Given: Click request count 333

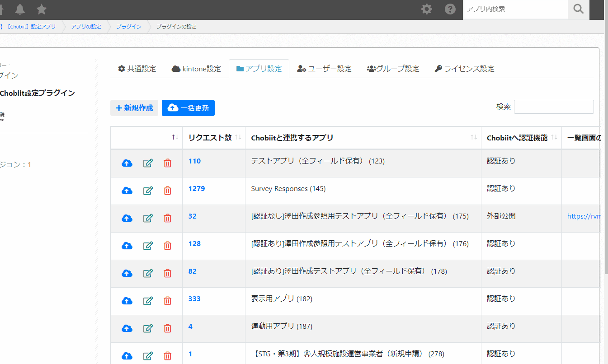Looking at the screenshot, I should pyautogui.click(x=194, y=299).
